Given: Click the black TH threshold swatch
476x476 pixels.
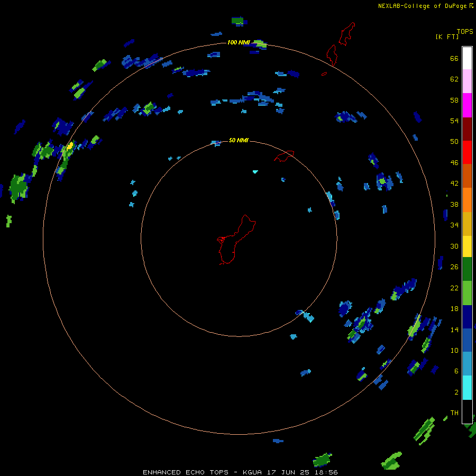Looking at the screenshot, I should tap(467, 411).
